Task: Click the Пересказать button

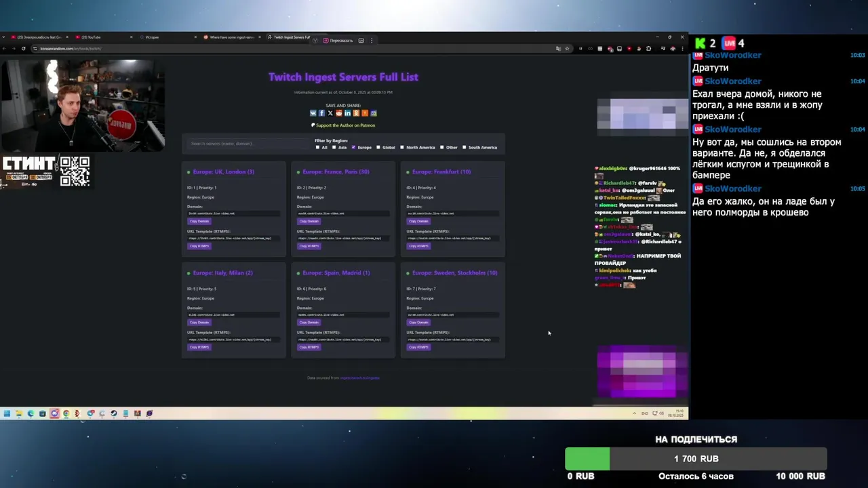Action: point(338,41)
